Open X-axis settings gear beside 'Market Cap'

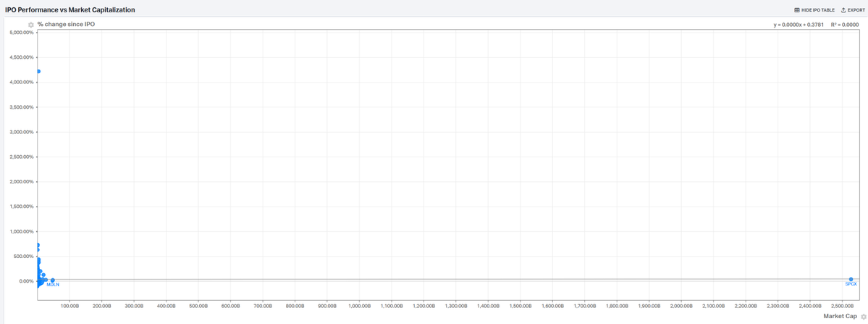864,316
